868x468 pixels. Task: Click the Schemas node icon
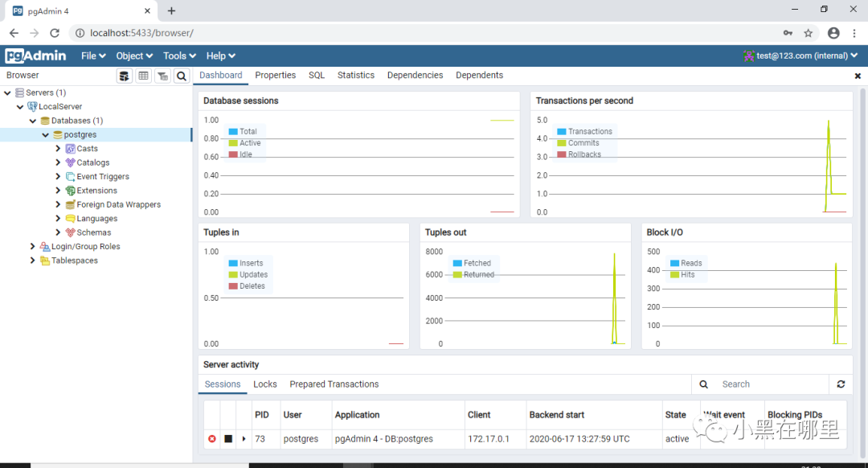click(70, 232)
